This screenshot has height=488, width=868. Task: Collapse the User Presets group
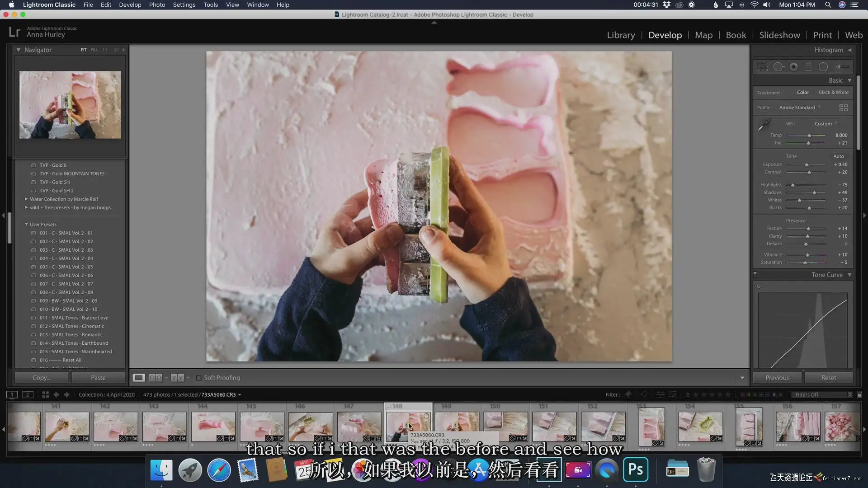(26, 224)
